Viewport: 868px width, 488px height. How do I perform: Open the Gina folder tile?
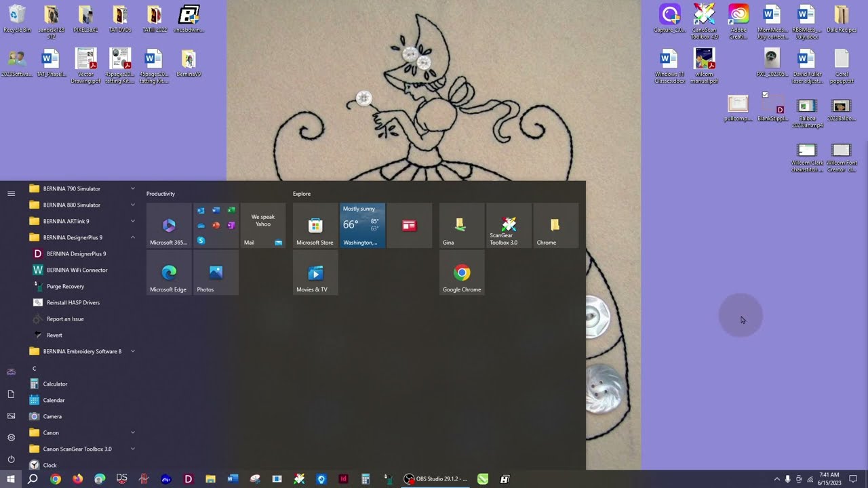[x=462, y=226]
